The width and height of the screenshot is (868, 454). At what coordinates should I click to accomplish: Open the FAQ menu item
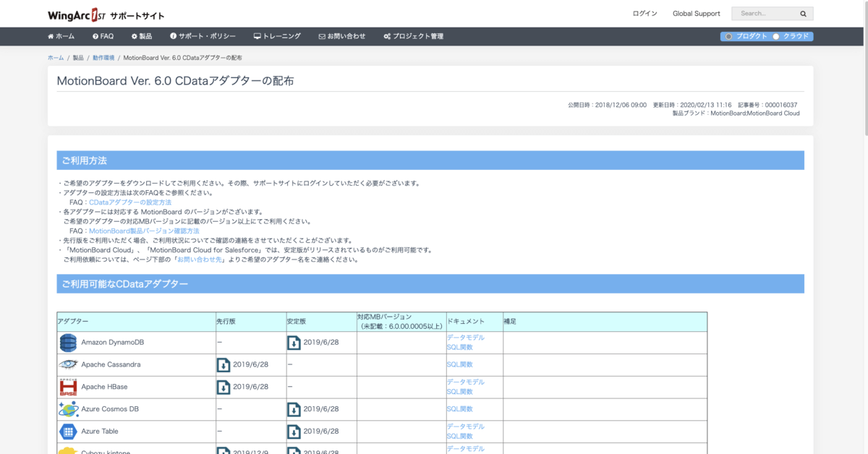(x=103, y=36)
